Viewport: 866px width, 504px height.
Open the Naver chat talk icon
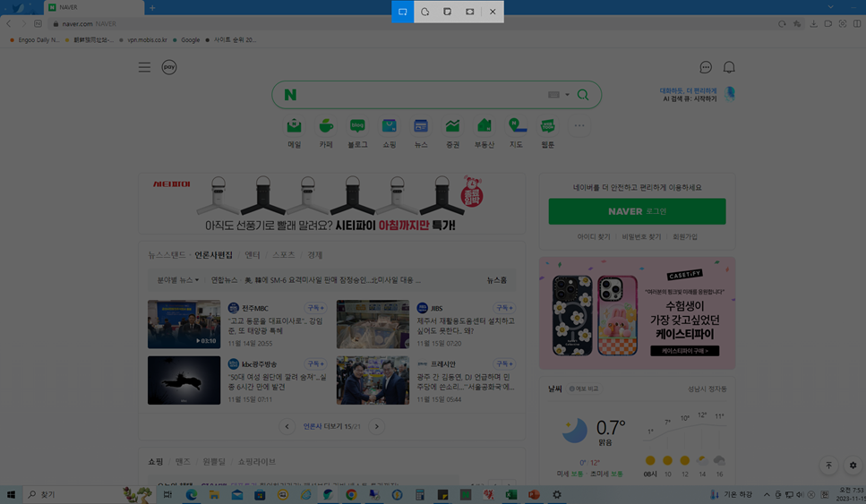[x=706, y=67]
